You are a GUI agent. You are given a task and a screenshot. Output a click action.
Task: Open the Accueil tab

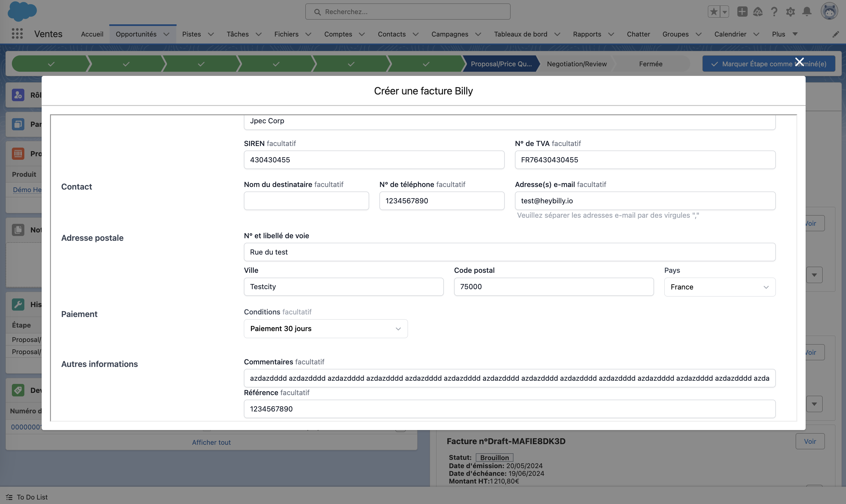(92, 34)
